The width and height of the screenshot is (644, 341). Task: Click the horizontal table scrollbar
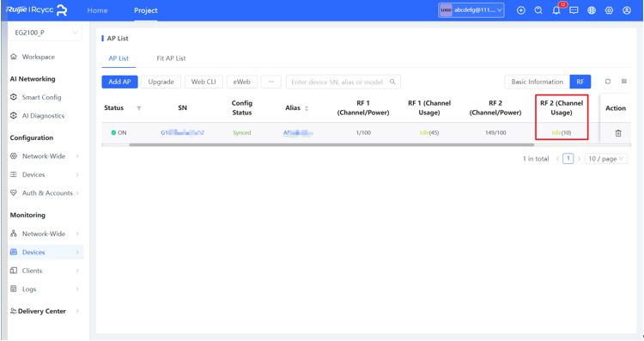tap(331, 144)
